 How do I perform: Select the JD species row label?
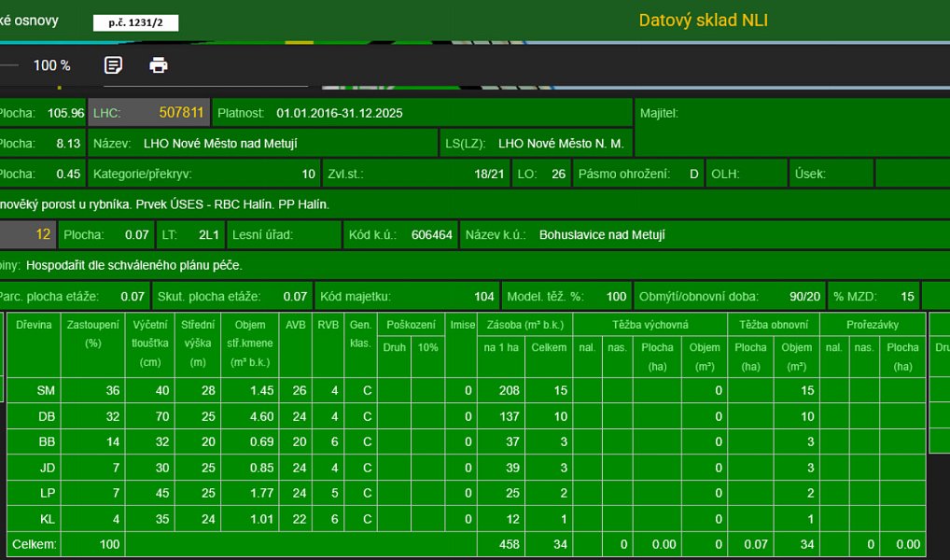[x=48, y=468]
